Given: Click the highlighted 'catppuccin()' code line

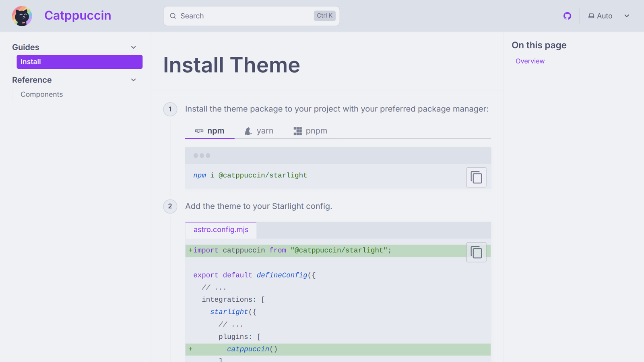Looking at the screenshot, I should coord(338,349).
